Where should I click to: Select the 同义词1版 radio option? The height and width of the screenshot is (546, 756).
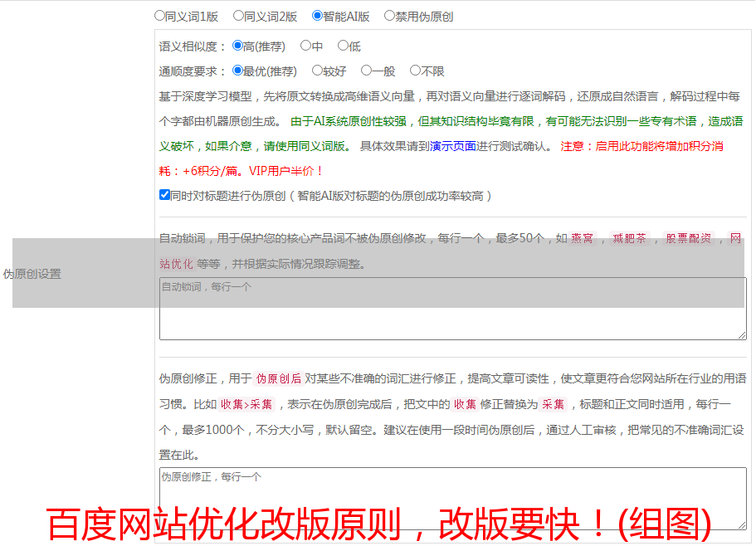[159, 16]
